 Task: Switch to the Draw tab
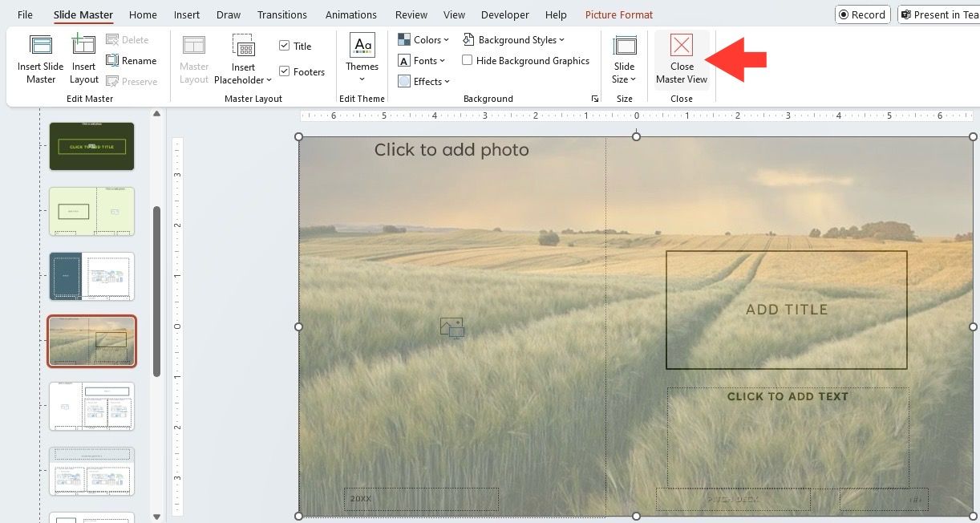click(x=229, y=14)
